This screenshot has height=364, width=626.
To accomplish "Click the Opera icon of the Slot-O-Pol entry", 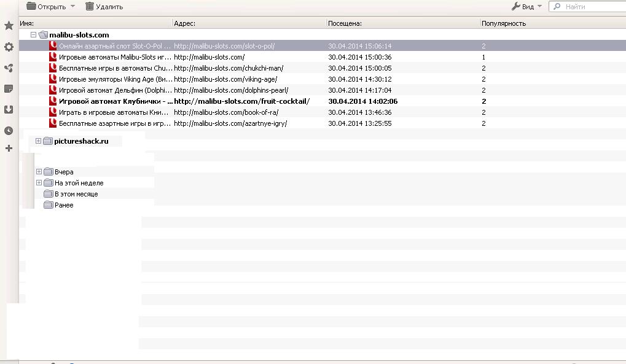I will [53, 46].
